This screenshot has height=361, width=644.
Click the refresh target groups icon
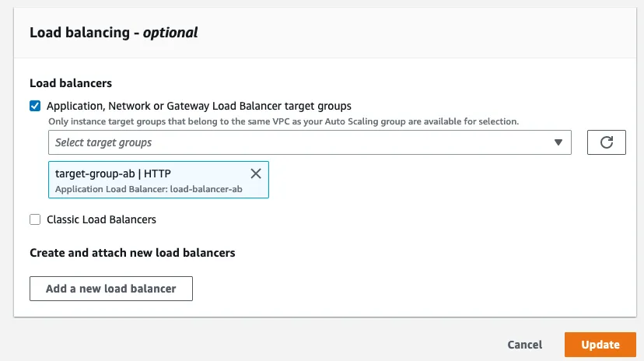[607, 142]
